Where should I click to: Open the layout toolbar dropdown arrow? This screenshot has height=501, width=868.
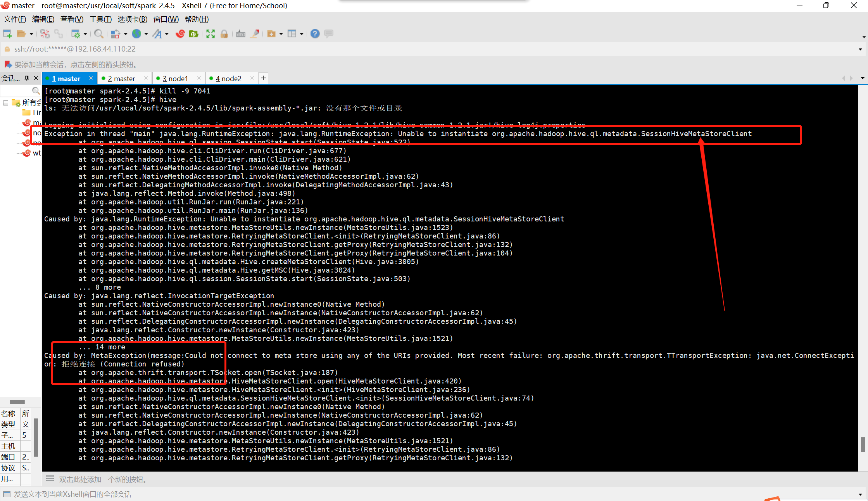(301, 34)
